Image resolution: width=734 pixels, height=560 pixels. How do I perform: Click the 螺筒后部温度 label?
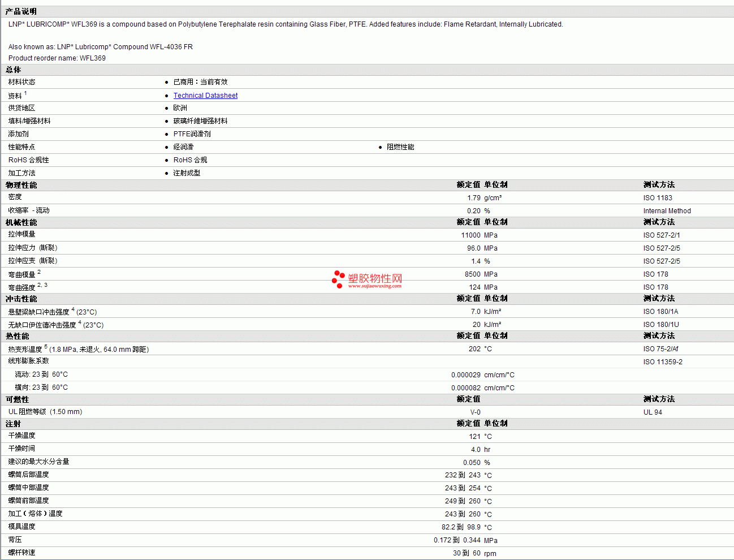[x=28, y=475]
